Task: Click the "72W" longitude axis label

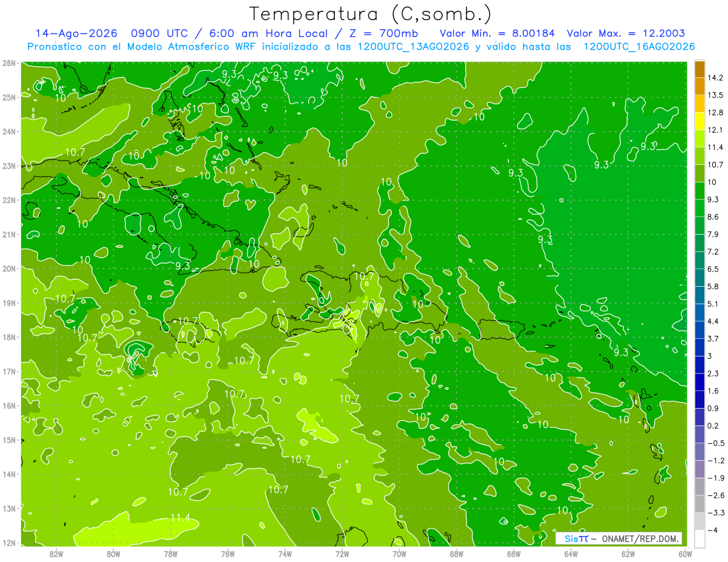Action: [342, 554]
